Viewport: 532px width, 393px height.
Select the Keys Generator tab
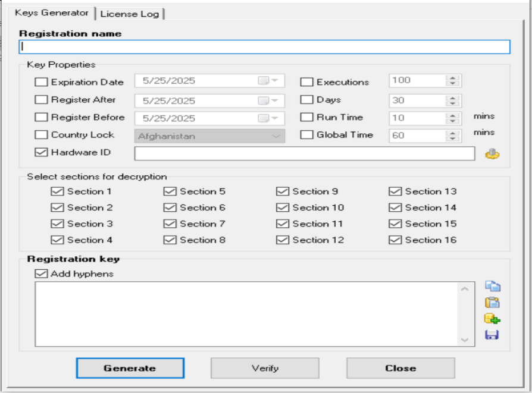coord(52,13)
